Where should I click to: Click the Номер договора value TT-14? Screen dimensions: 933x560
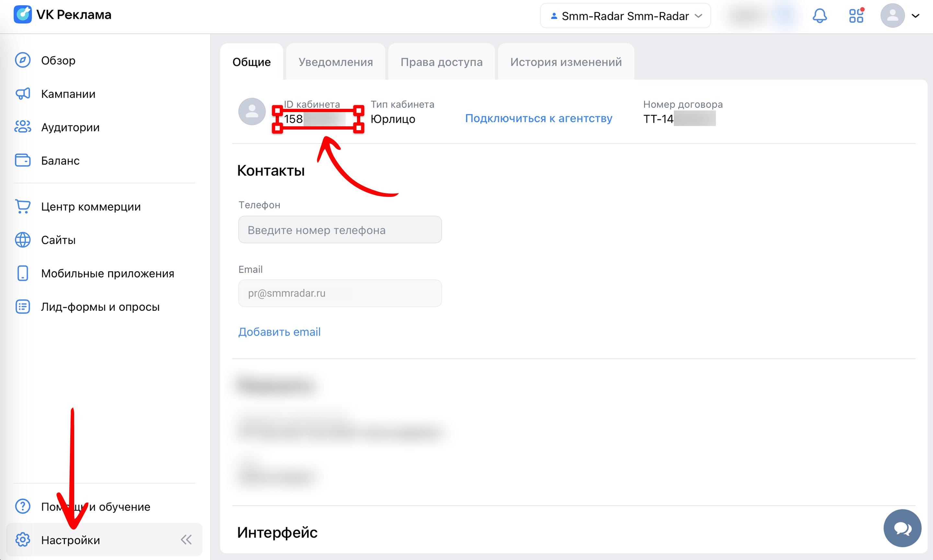pos(658,119)
